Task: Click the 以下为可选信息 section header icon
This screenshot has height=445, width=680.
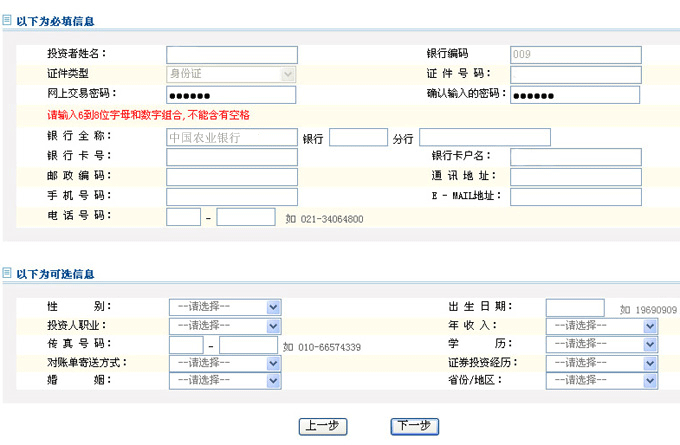Action: [x=7, y=272]
